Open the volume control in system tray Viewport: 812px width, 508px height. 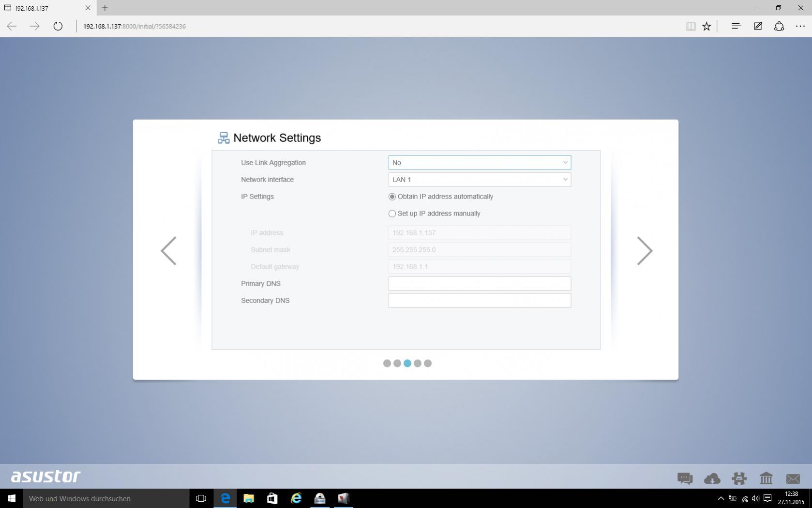pyautogui.click(x=755, y=498)
